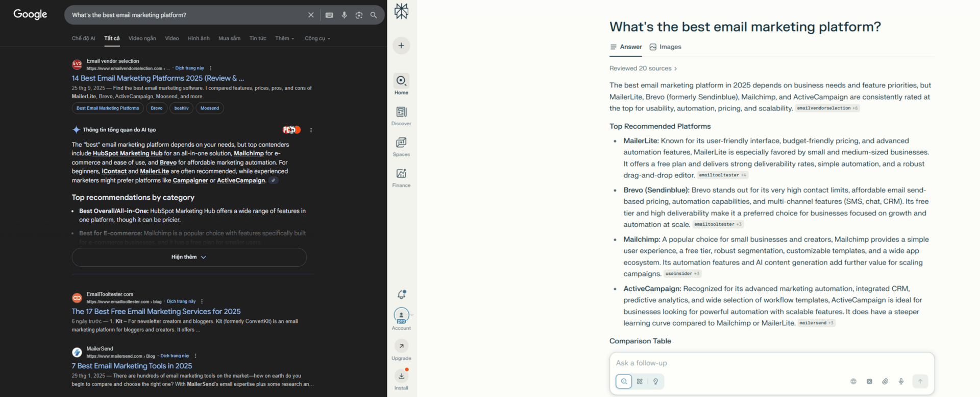Image resolution: width=980 pixels, height=397 pixels.
Task: Open Google's on-screen keyboard input tool
Action: point(329,15)
